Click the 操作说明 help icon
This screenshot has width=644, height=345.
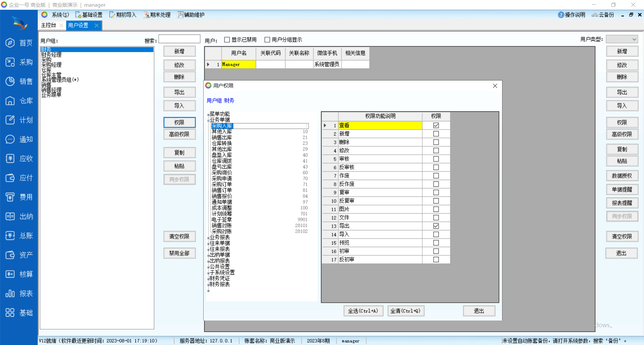click(x=561, y=15)
